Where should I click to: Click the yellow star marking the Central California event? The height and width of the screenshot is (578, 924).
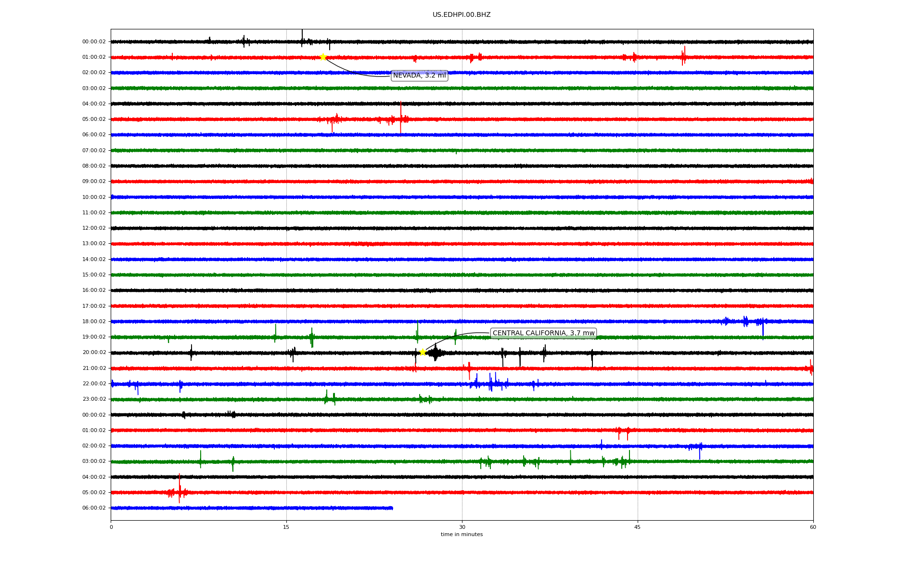point(423,352)
